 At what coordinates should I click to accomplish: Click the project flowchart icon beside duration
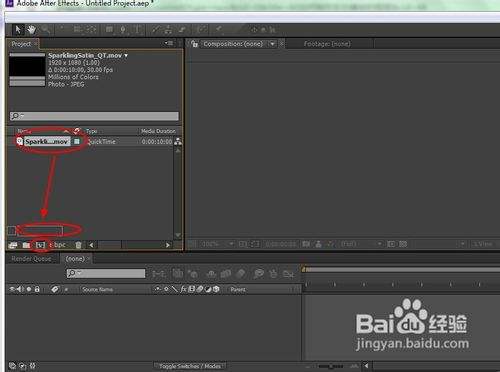tap(178, 141)
